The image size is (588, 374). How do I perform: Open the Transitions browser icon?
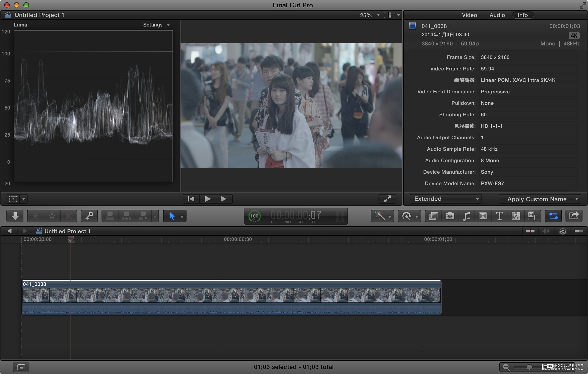pyautogui.click(x=483, y=216)
